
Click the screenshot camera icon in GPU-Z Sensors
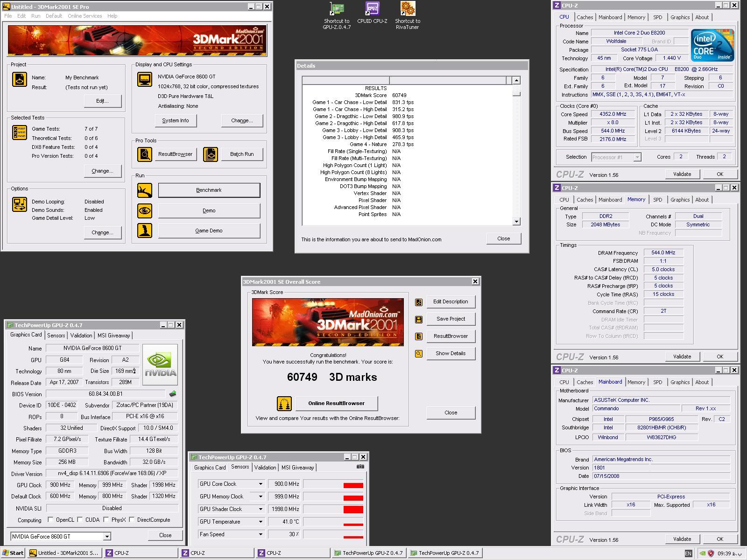[360, 467]
